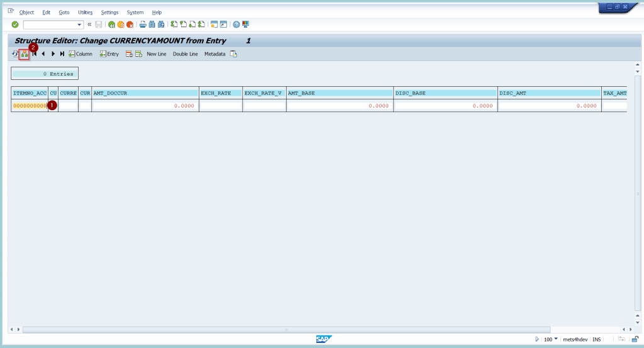Click the copy icon after Metadata
Image resolution: width=644 pixels, height=348 pixels.
pyautogui.click(x=234, y=54)
